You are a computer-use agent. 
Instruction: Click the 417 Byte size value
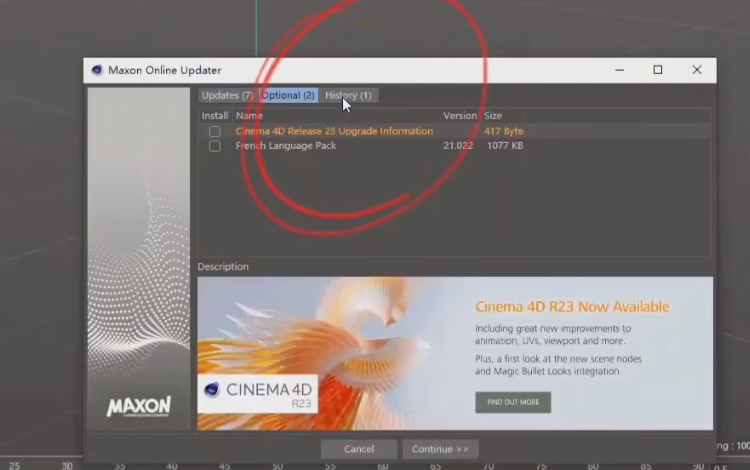pos(504,131)
